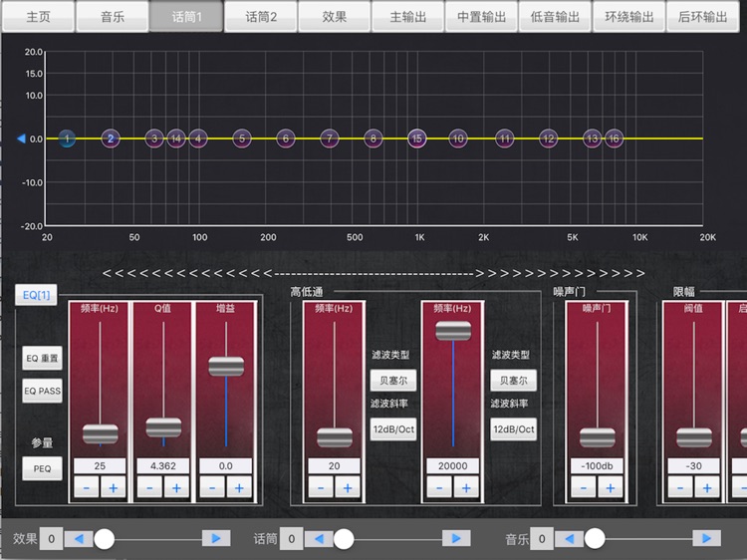Open the PEQ filter type selector
Screen dimensions: 747x560
(x=43, y=468)
